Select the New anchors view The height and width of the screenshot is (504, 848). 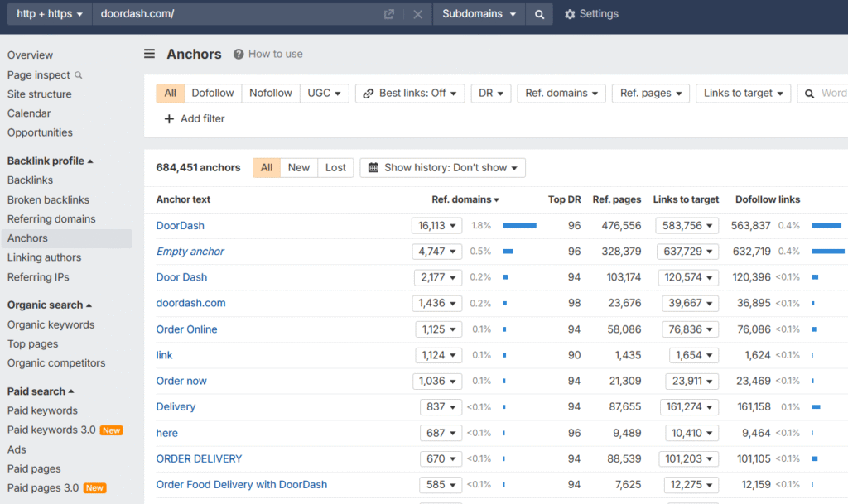tap(298, 167)
